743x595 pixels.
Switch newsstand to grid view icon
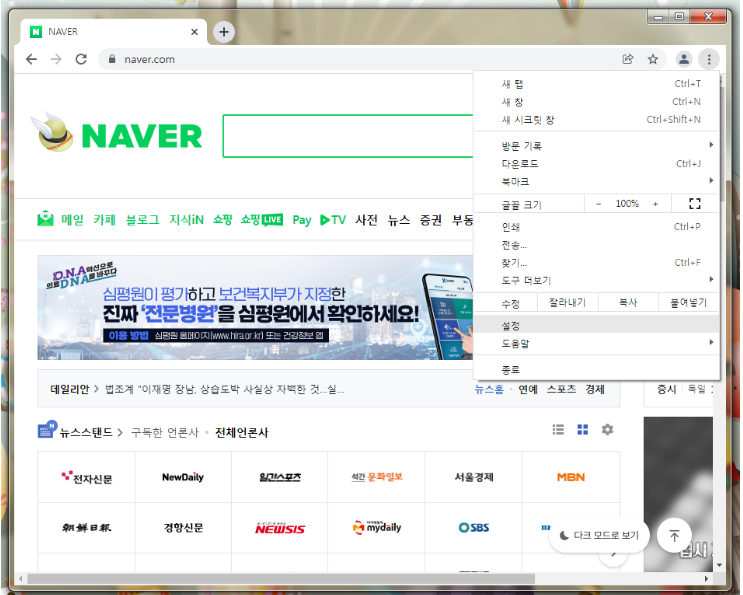tap(582, 430)
